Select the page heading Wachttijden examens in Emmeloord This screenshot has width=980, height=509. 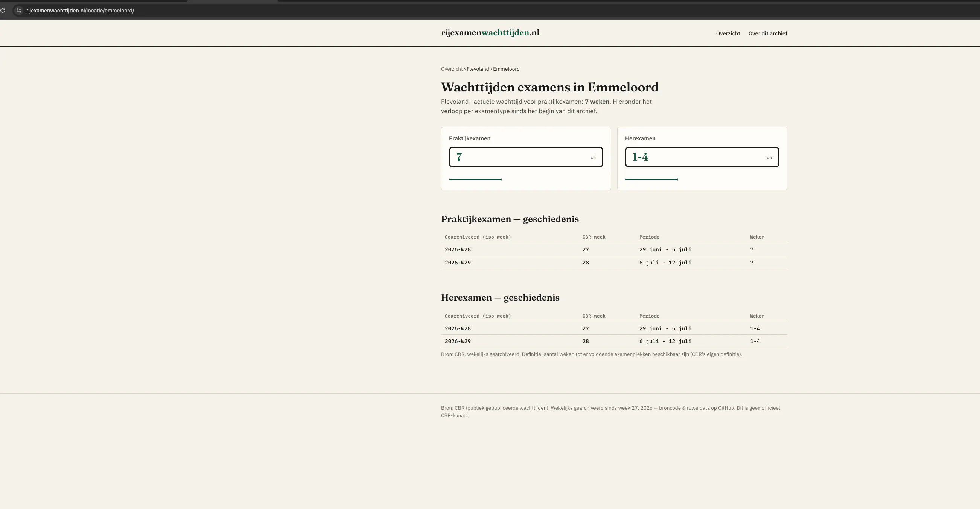point(550,87)
